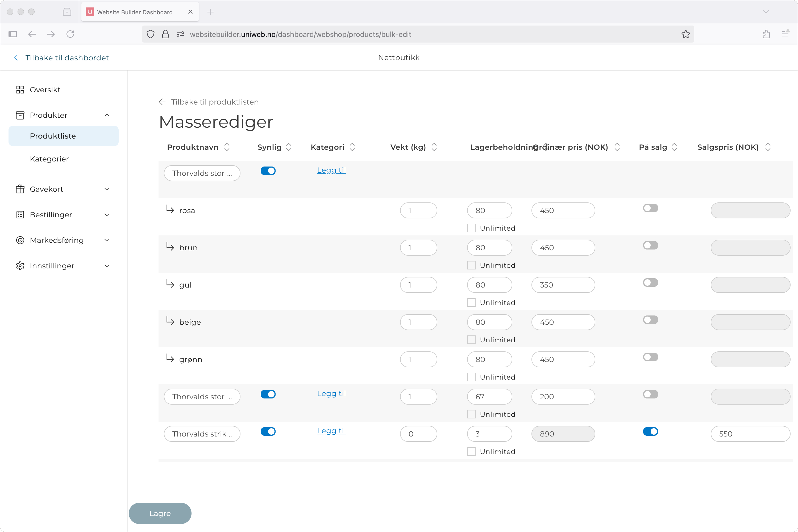
Task: Click Legg til for first Thorvalds stor product
Action: 331,170
